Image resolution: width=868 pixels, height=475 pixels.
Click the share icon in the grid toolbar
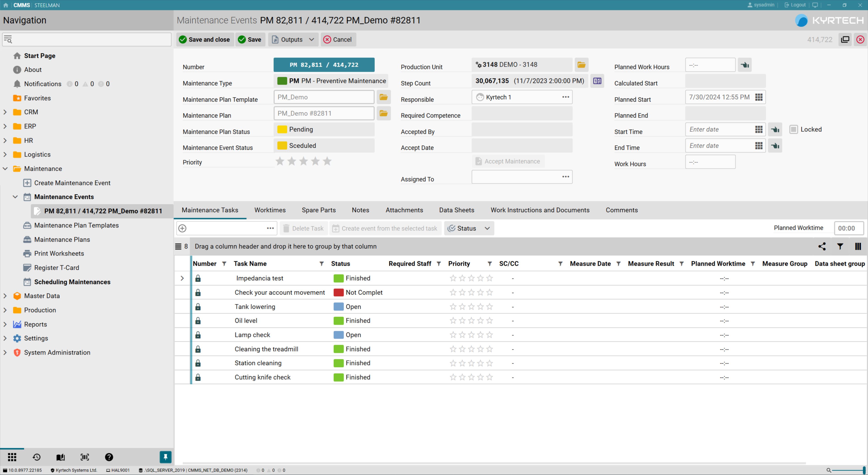(822, 246)
